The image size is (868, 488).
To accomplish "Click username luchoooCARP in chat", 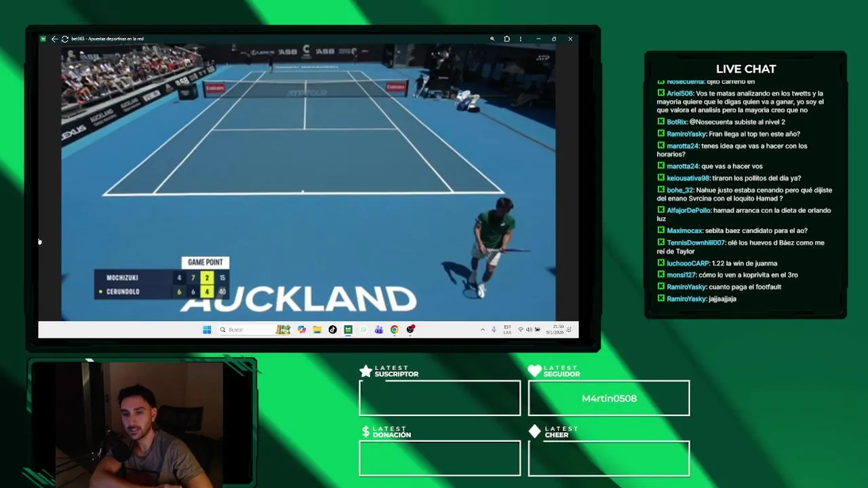I will pyautogui.click(x=688, y=264).
